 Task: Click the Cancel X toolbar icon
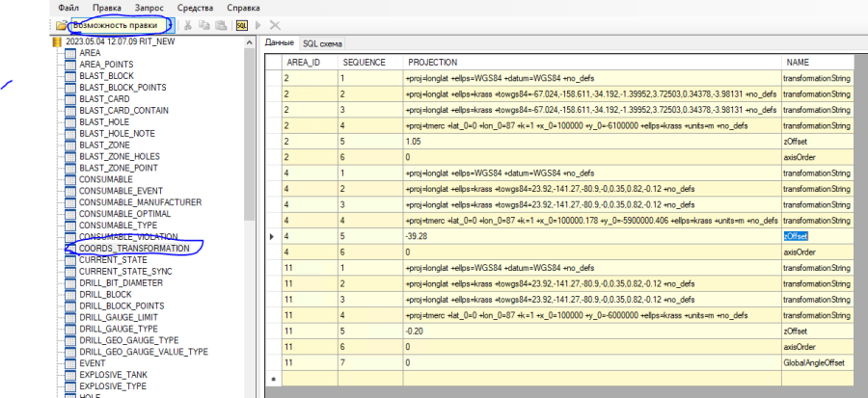(x=275, y=24)
